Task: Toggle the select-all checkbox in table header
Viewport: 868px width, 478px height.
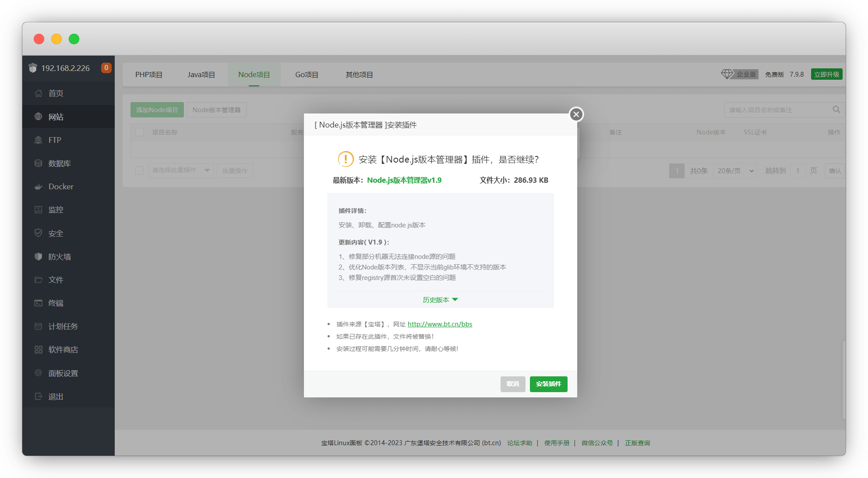Action: click(x=140, y=132)
